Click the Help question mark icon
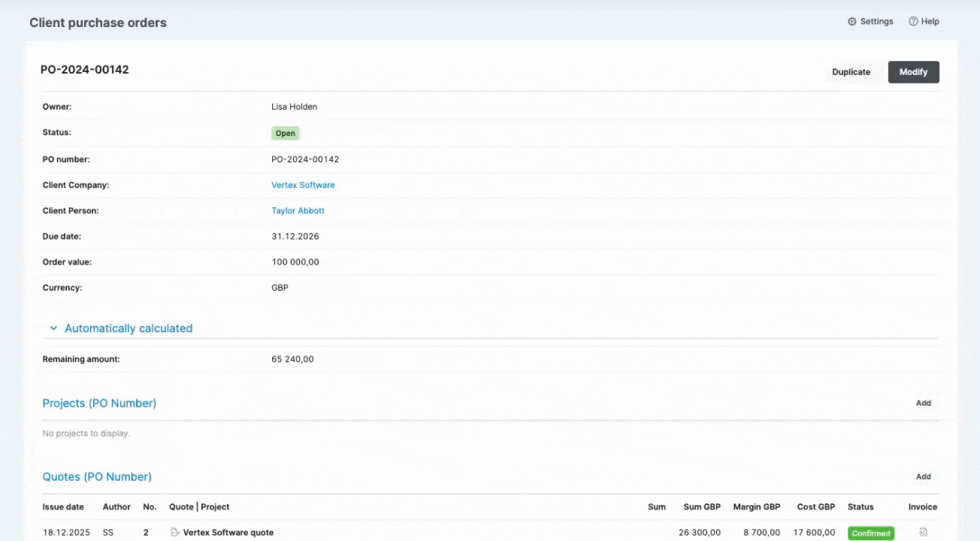Viewport: 980px width, 541px height. [x=913, y=22]
